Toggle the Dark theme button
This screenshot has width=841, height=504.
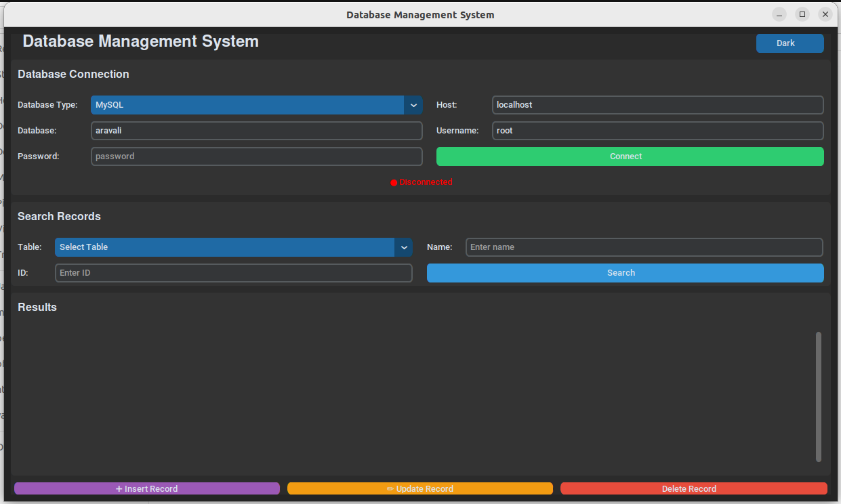(x=789, y=43)
